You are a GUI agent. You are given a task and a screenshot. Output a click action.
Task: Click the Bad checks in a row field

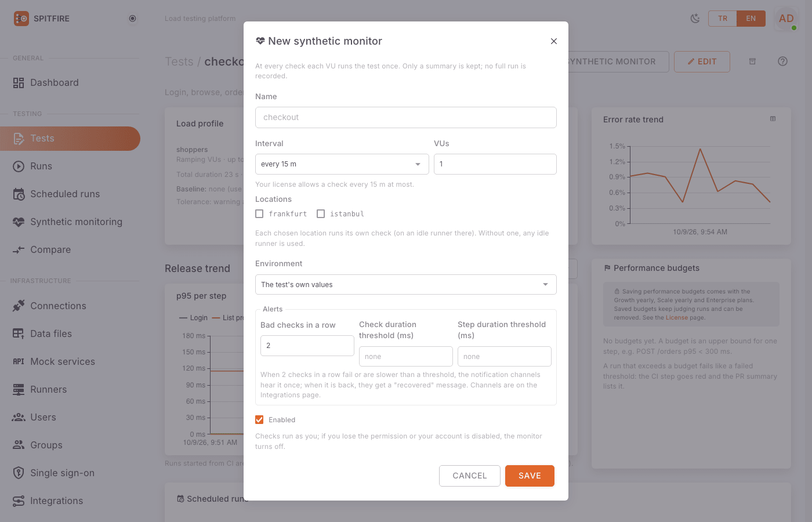point(307,346)
